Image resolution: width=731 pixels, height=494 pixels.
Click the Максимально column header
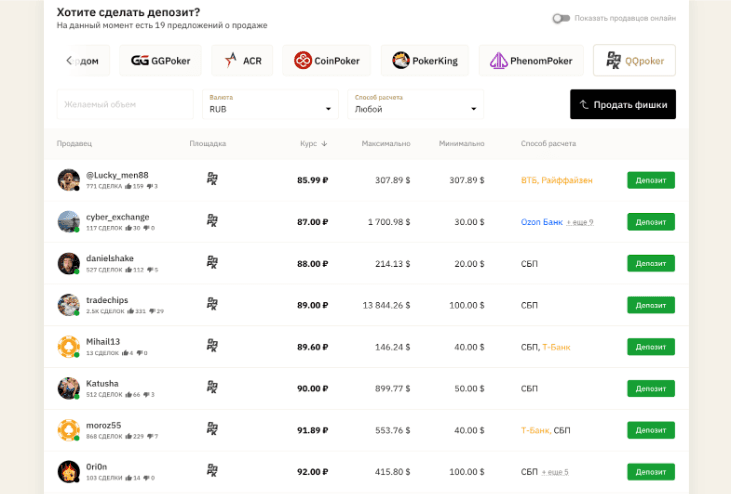[x=386, y=144]
